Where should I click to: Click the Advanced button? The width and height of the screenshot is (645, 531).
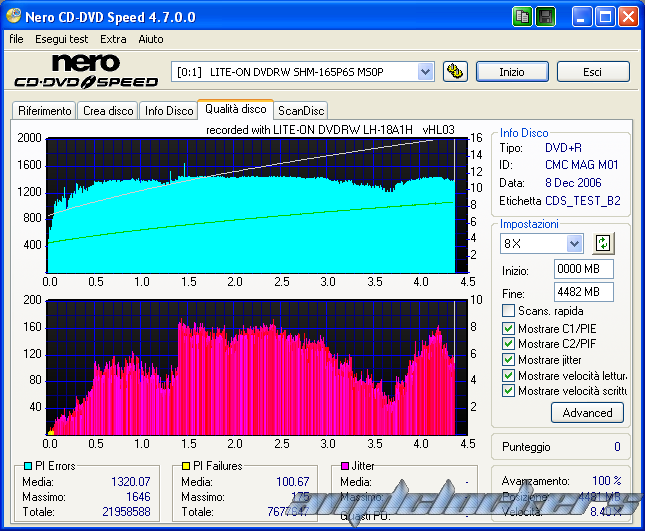point(587,412)
